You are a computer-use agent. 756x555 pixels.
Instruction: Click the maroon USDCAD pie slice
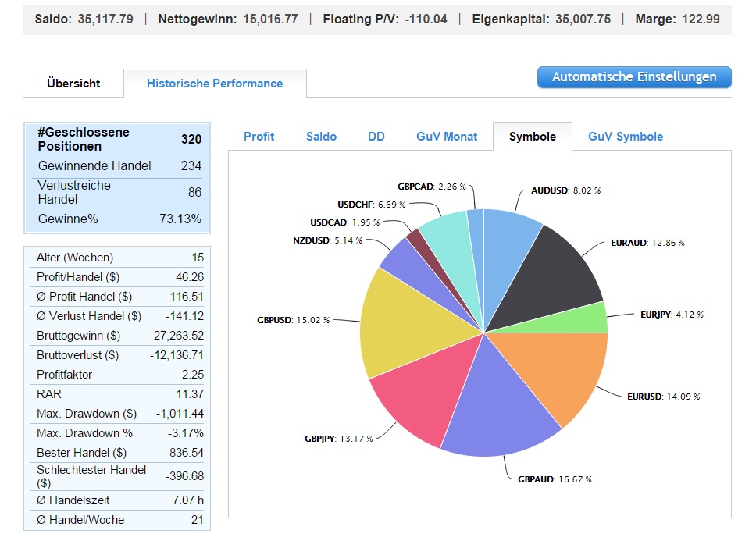point(417,240)
